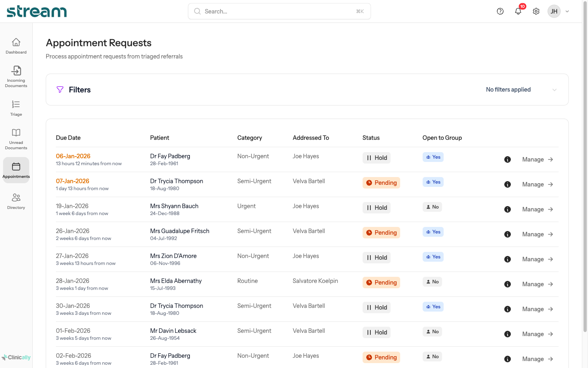Open the settings gear
The image size is (588, 368).
(x=536, y=11)
